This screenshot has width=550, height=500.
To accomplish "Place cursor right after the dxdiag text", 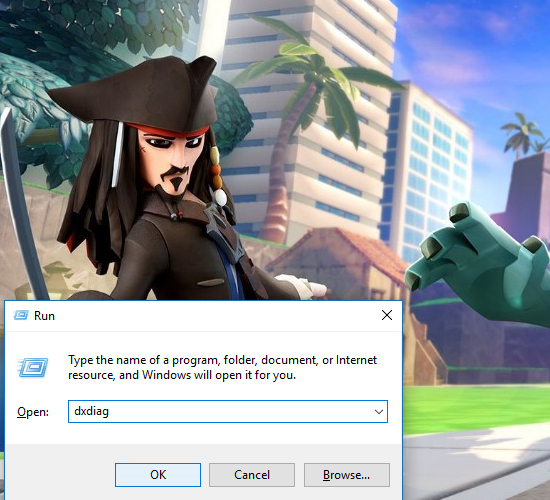I will click(x=110, y=411).
